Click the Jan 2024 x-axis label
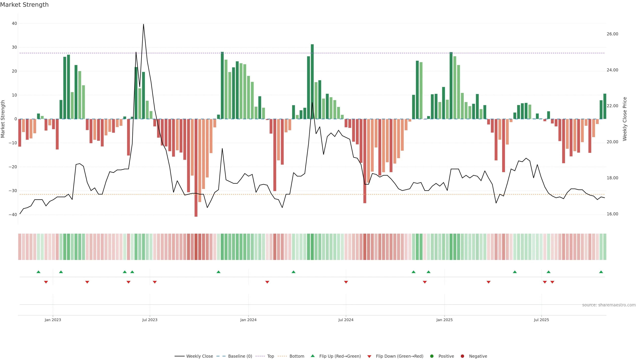Image resolution: width=644 pixels, height=362 pixels. click(248, 320)
